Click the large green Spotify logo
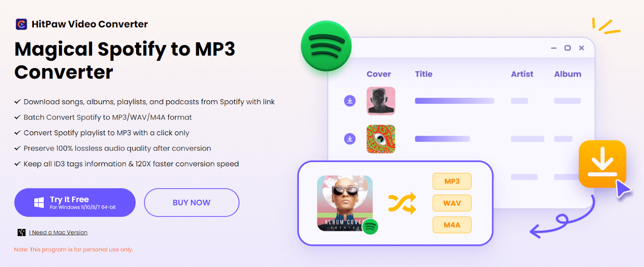 click(x=326, y=46)
